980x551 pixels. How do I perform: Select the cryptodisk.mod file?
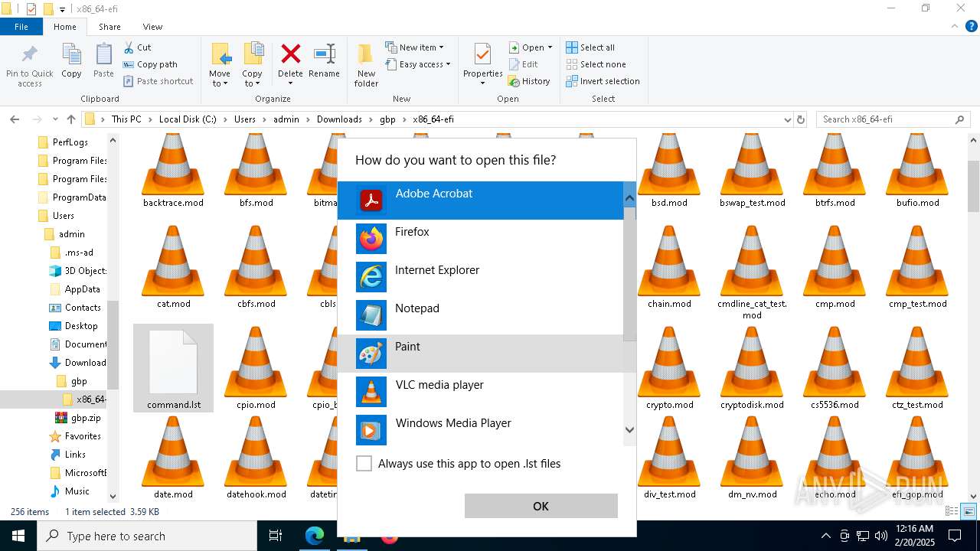coord(752,369)
